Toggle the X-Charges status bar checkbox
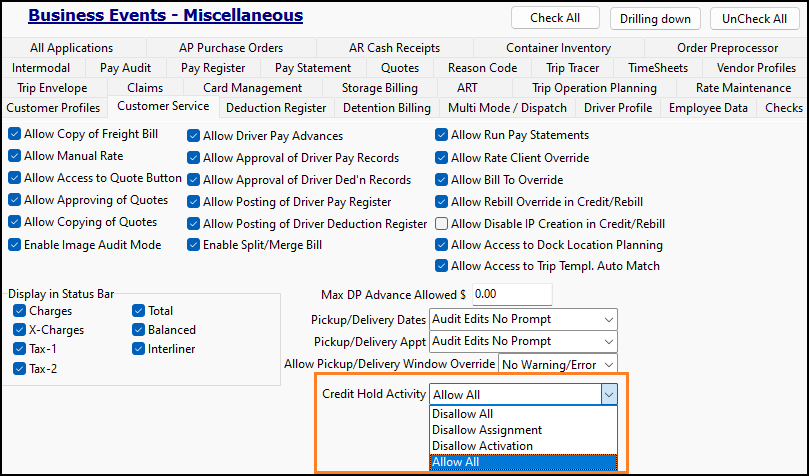The width and height of the screenshot is (809, 476). pyautogui.click(x=20, y=330)
